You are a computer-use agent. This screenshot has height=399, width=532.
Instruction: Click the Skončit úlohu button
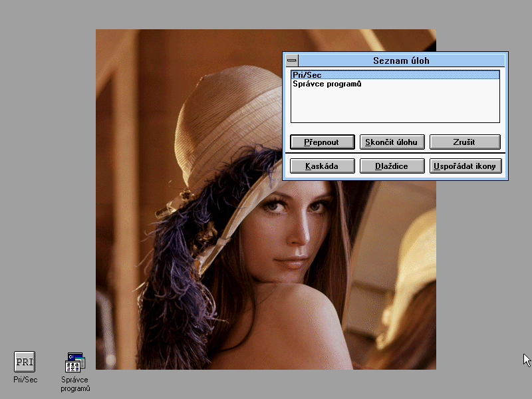pyautogui.click(x=392, y=142)
